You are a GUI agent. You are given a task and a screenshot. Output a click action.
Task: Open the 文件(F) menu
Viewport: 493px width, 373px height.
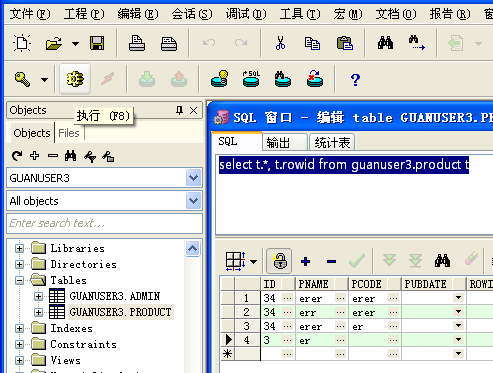pos(30,14)
